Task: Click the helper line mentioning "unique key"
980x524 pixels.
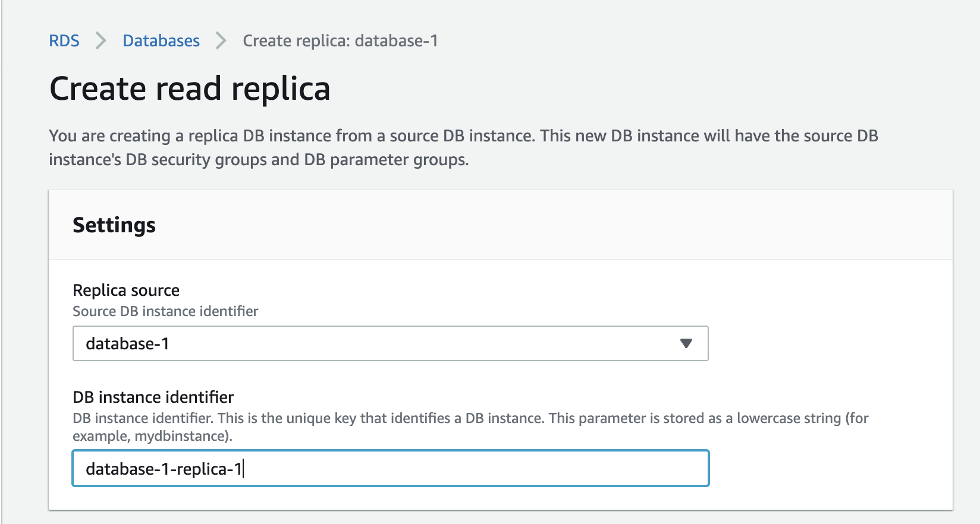Action: point(470,418)
